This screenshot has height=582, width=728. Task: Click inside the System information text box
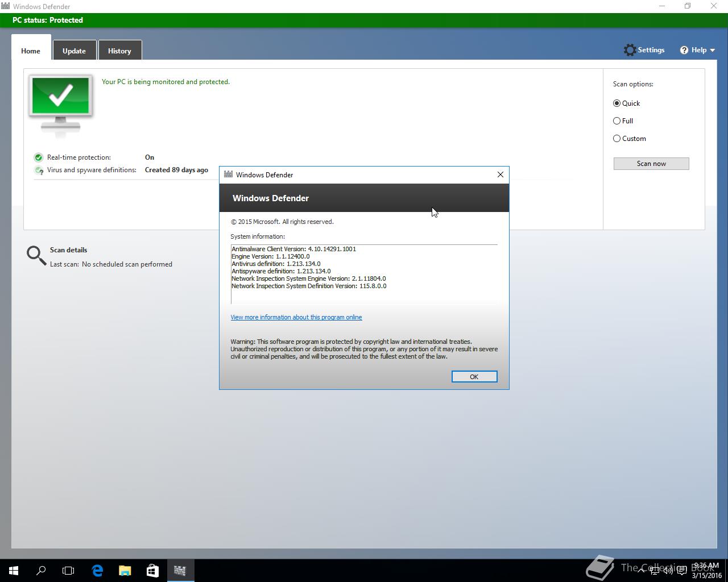click(x=364, y=274)
